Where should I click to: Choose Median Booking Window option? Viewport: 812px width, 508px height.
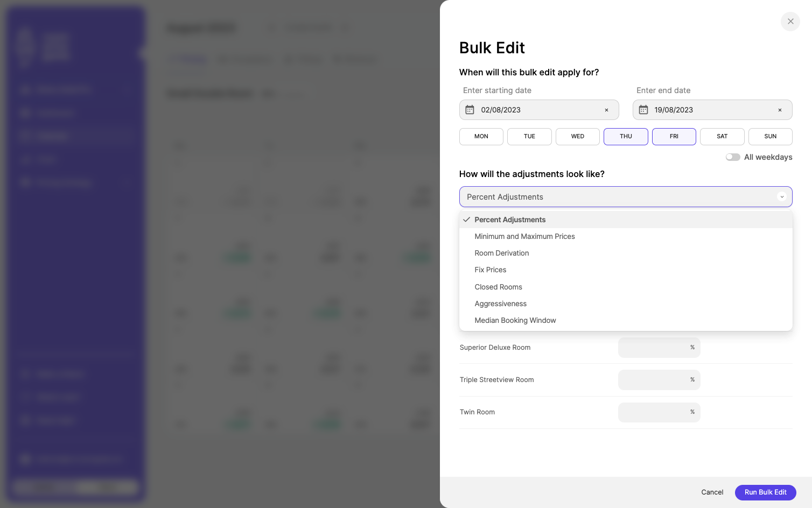coord(626,320)
